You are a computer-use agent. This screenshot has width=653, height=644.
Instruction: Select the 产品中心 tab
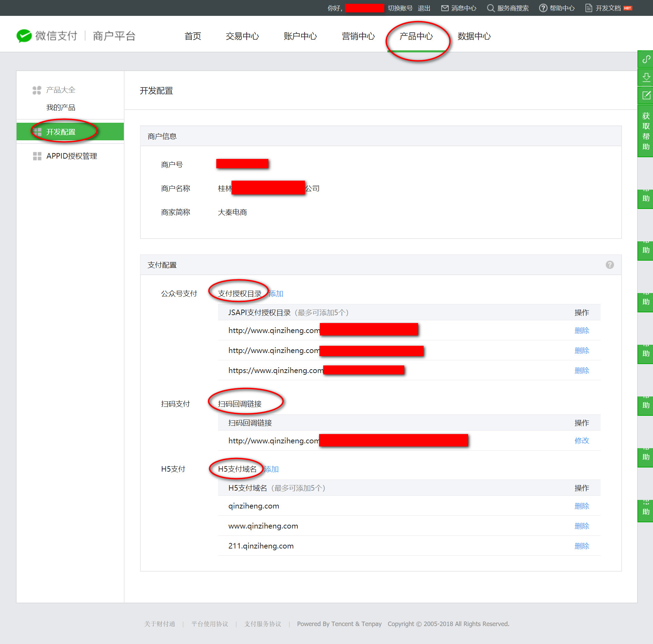416,36
